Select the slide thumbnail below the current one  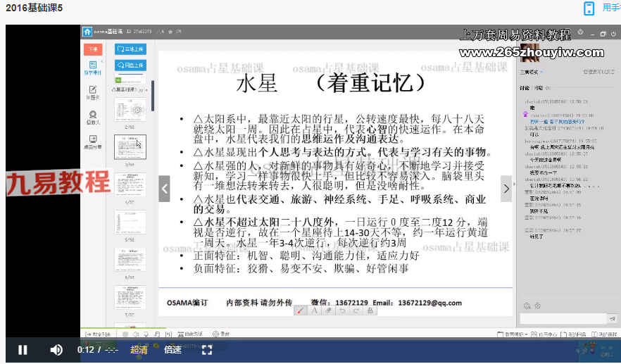click(130, 184)
